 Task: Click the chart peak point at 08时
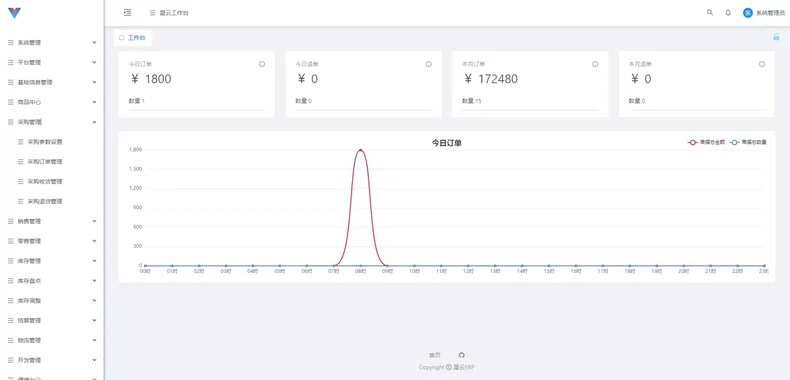click(360, 150)
